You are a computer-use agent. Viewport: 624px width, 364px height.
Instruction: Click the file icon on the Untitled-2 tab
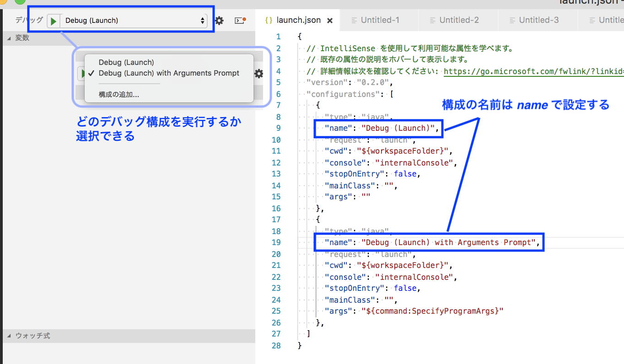coord(433,20)
